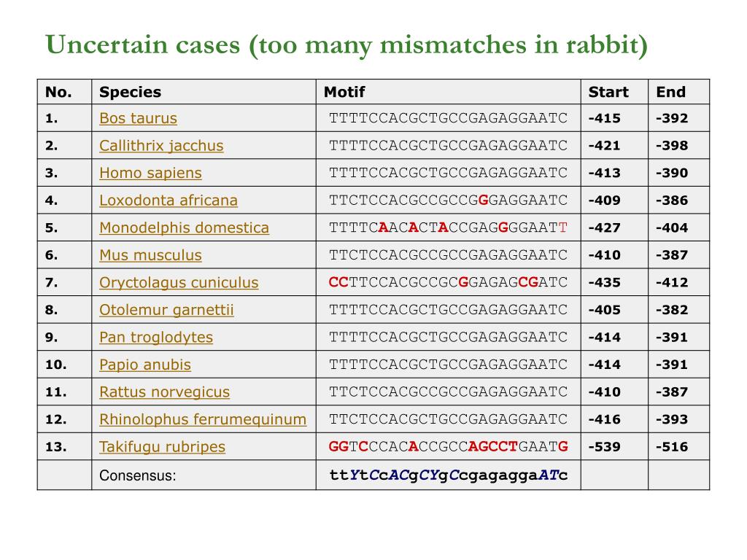Follow the Rhinolophus ferrumequinum link
The height and width of the screenshot is (560, 747).
click(x=203, y=419)
